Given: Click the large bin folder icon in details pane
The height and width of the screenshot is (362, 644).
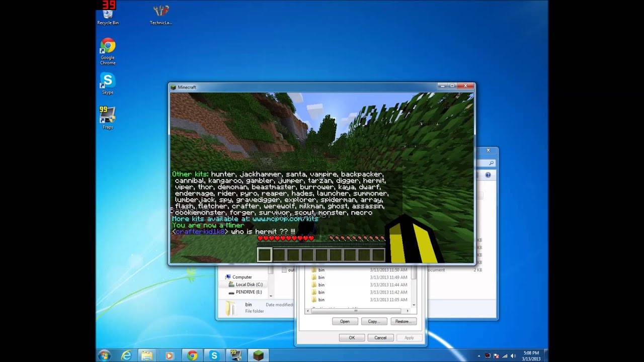Looking at the screenshot, I should tap(230, 308).
